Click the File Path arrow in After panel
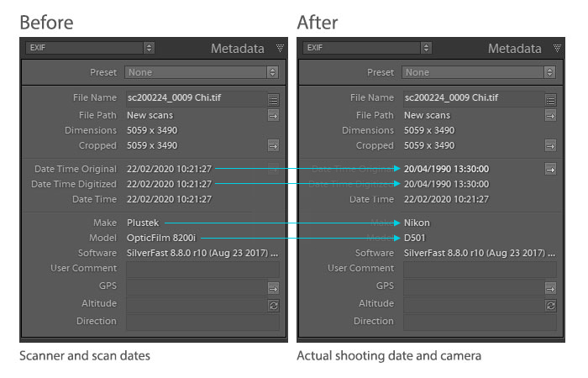588x378 pixels. point(550,115)
